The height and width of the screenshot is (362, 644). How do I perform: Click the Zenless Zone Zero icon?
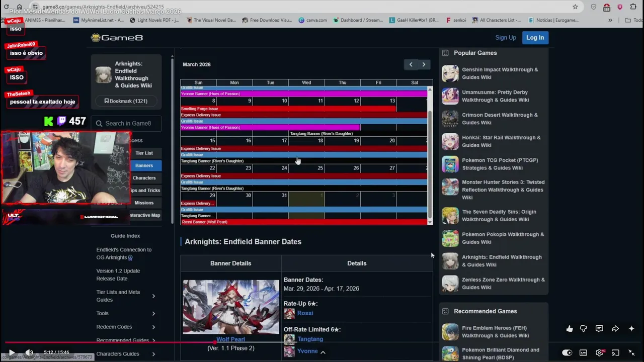(450, 284)
